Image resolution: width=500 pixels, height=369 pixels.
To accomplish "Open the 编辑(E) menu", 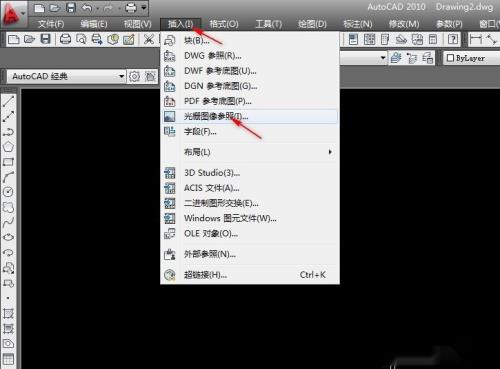I will 94,24.
